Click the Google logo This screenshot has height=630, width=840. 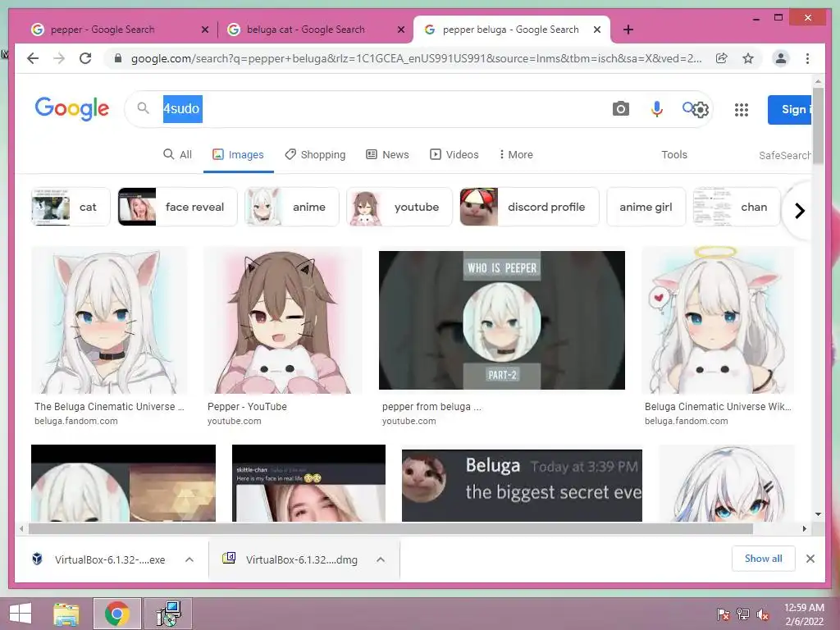72,109
